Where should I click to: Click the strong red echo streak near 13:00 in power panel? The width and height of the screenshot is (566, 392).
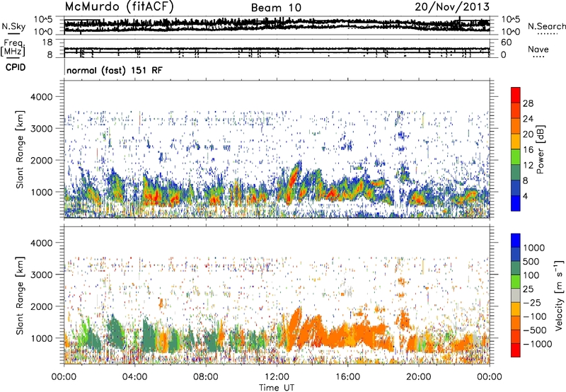294,175
